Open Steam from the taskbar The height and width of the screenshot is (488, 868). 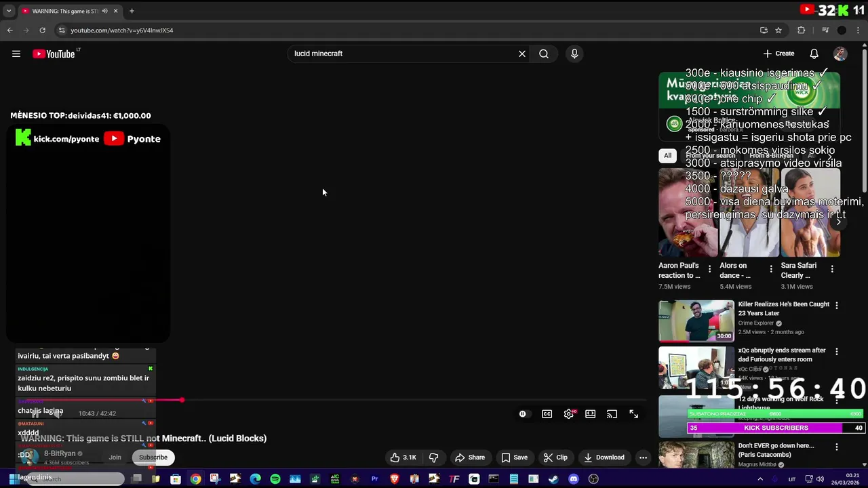click(553, 479)
